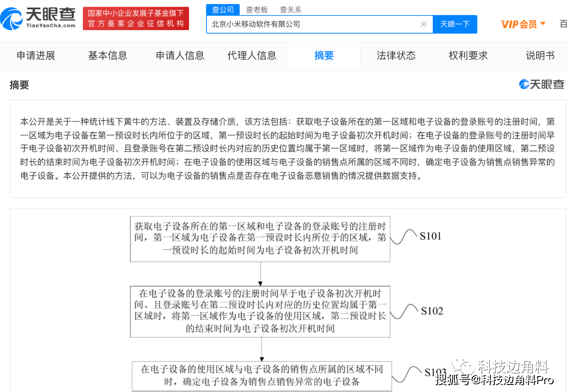
Task: Expand the VIP会员 dropdown arrow
Action: click(543, 23)
